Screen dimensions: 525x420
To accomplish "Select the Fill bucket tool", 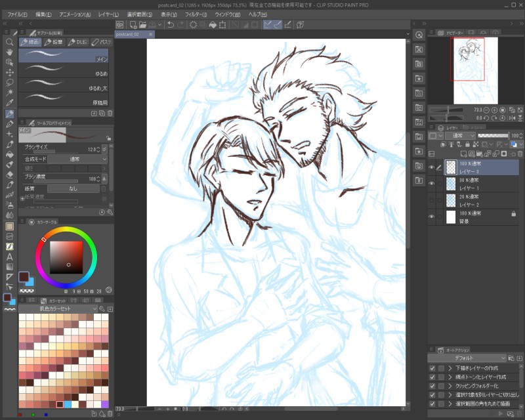I will 9,154.
